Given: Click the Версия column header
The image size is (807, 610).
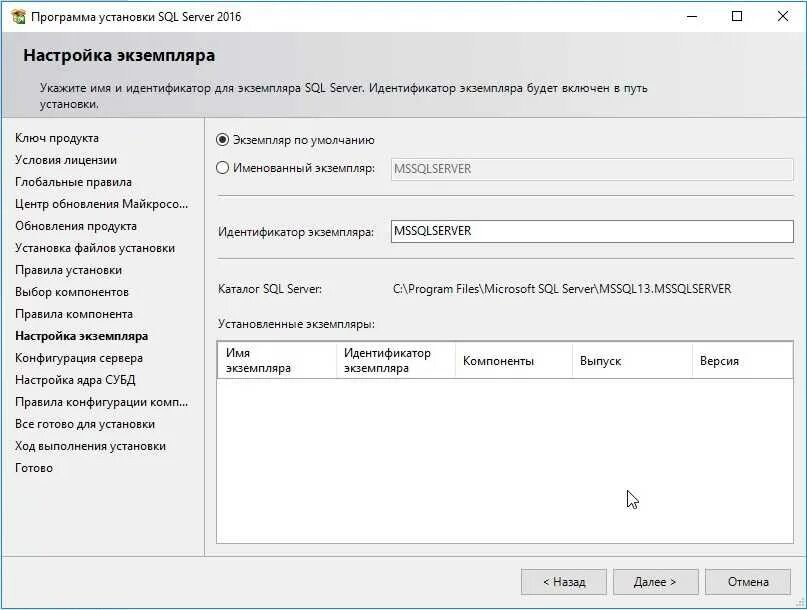Looking at the screenshot, I should point(742,360).
